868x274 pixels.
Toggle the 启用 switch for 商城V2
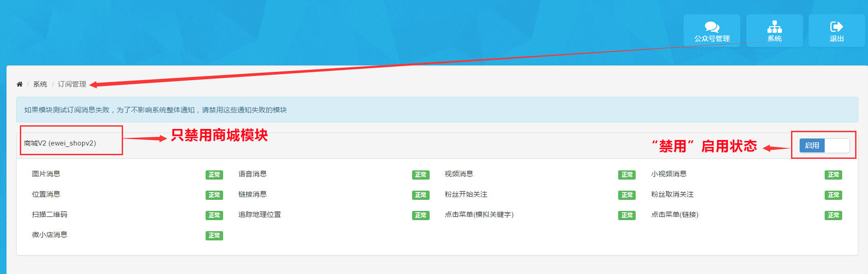click(824, 146)
